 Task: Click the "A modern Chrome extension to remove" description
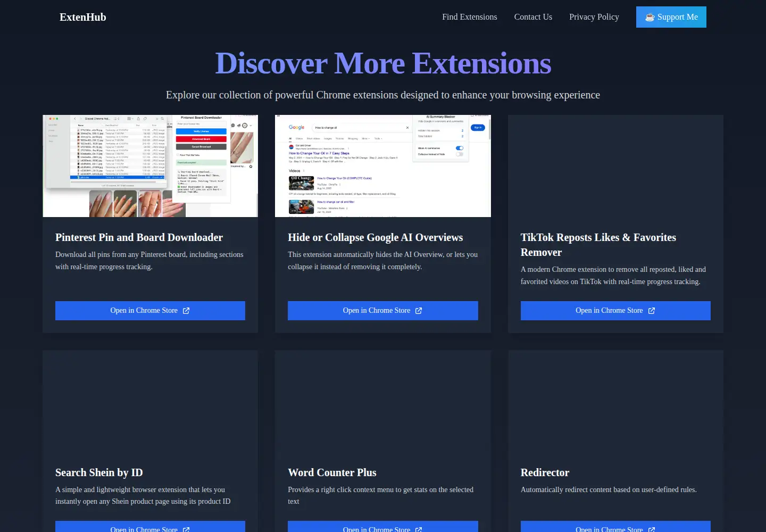(x=613, y=276)
